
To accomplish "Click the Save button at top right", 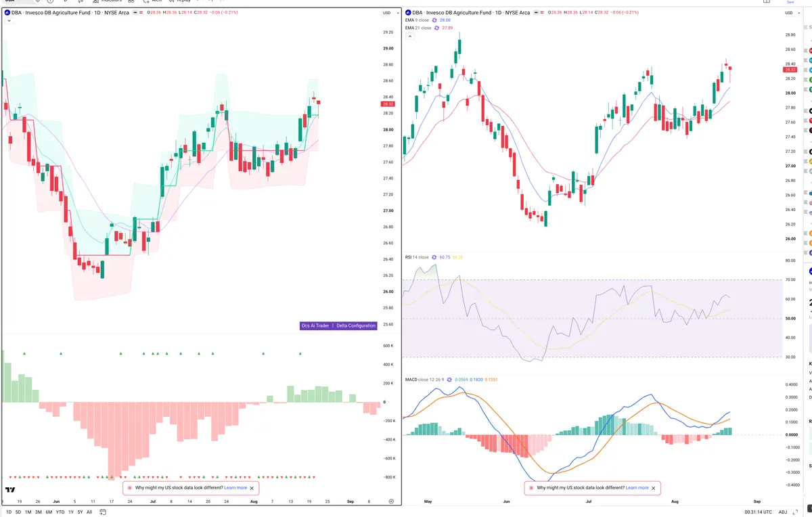I will [790, 2].
